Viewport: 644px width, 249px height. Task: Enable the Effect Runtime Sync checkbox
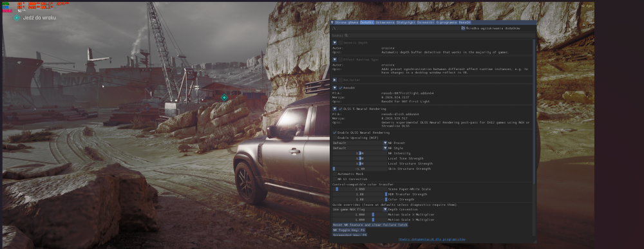pos(341,59)
